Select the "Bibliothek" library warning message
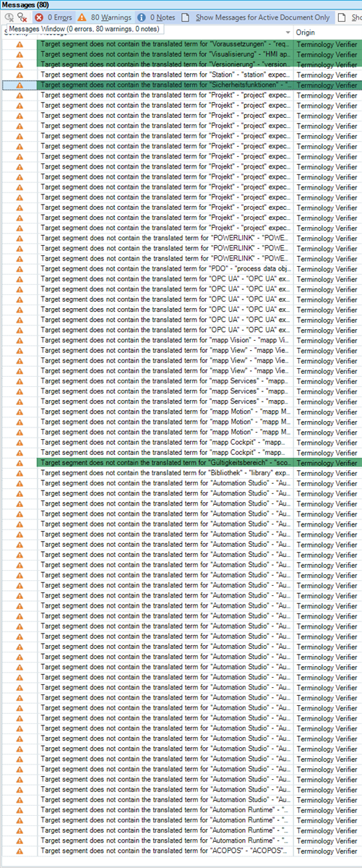 [166, 472]
